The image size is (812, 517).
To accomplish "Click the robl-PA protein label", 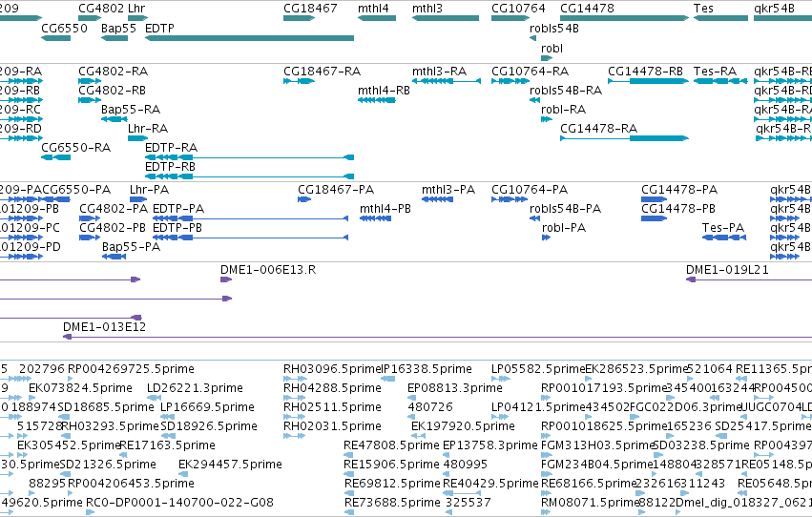I will click(x=563, y=228).
